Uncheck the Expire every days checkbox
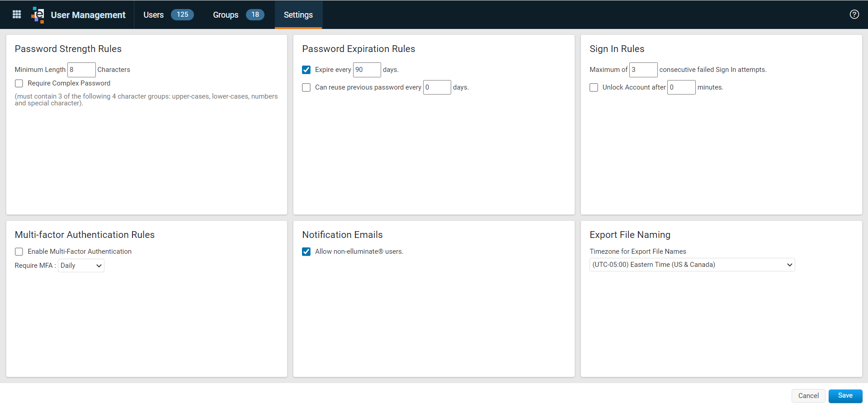 pos(307,70)
